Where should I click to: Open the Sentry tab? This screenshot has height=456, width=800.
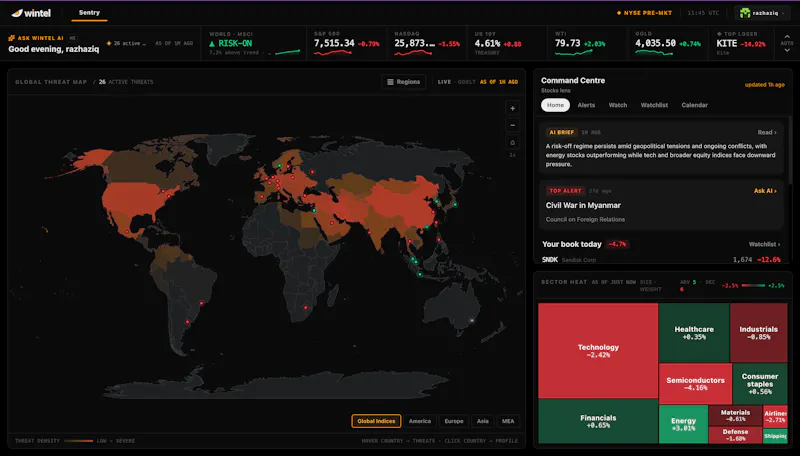(x=89, y=13)
